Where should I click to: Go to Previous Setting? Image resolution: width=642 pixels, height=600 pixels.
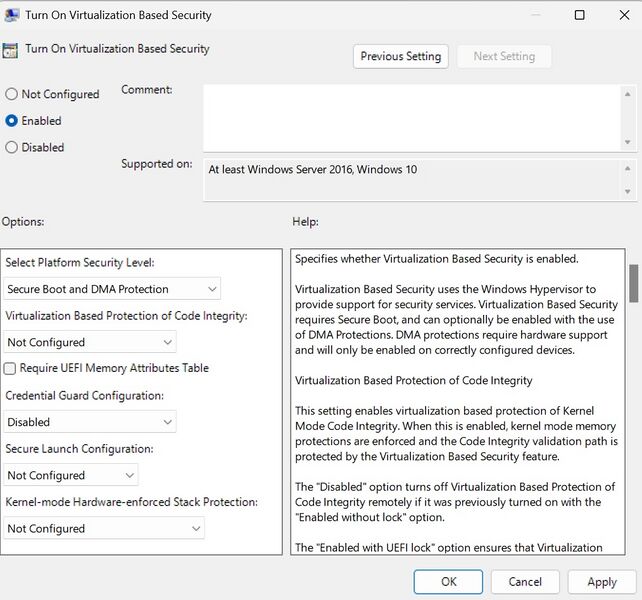point(401,56)
